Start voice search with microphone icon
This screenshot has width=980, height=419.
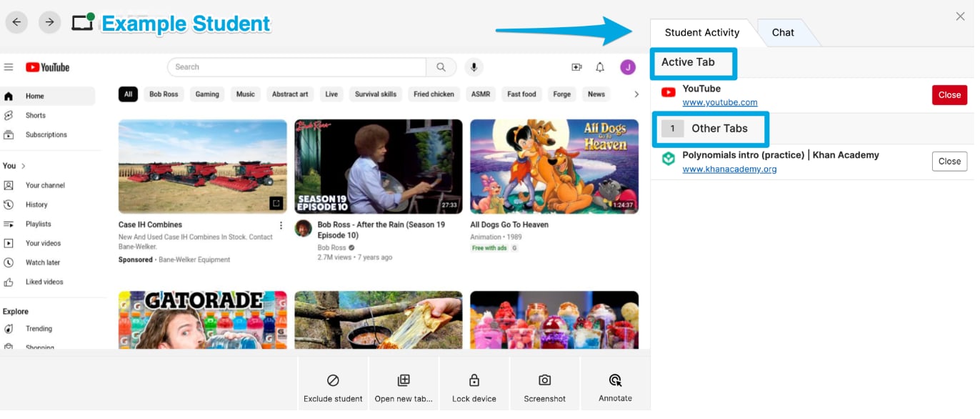474,67
